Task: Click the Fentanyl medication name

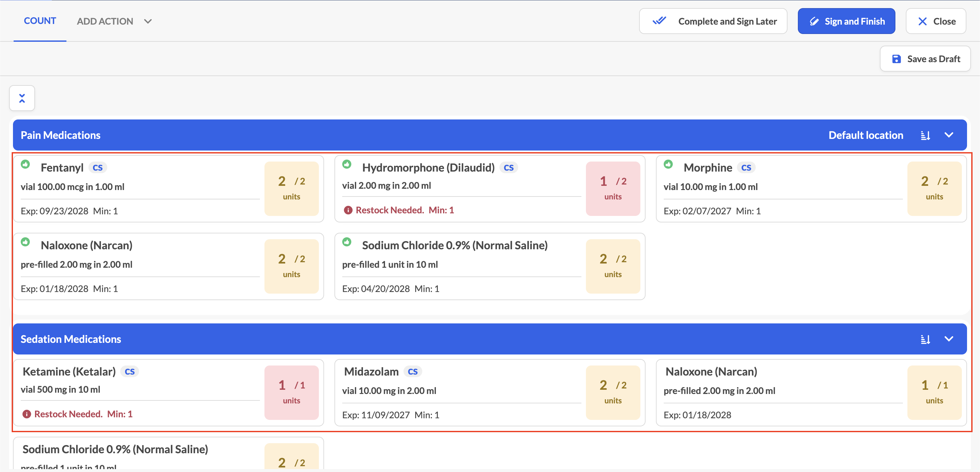Action: coord(62,168)
